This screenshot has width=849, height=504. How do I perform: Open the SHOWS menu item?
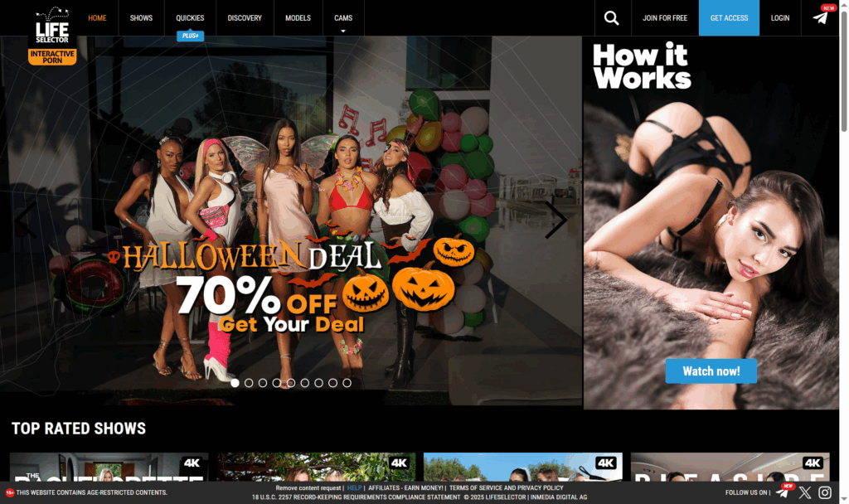(x=141, y=17)
